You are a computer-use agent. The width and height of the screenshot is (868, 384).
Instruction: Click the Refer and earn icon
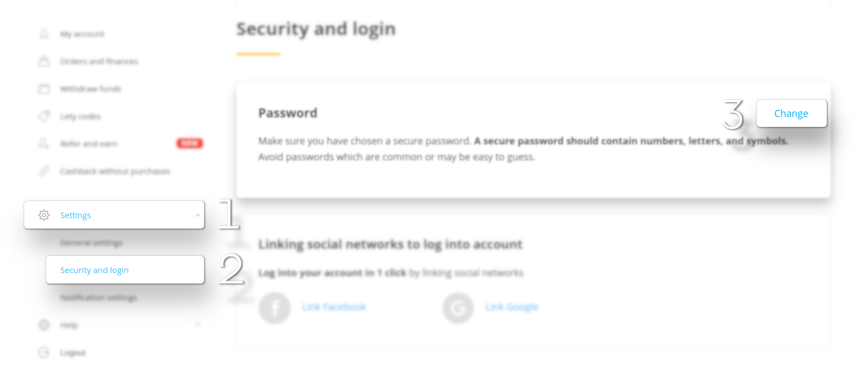point(44,143)
